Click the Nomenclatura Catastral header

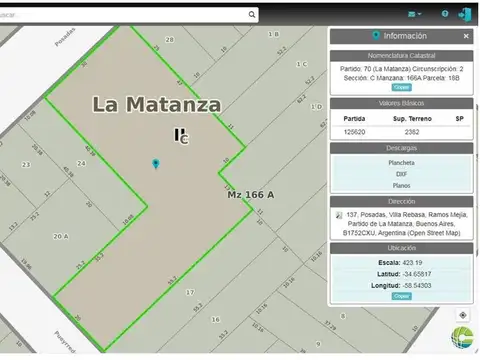[x=401, y=56]
